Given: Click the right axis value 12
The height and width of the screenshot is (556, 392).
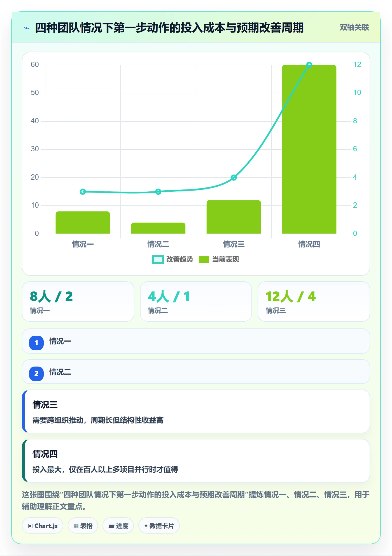Looking at the screenshot, I should coord(357,65).
